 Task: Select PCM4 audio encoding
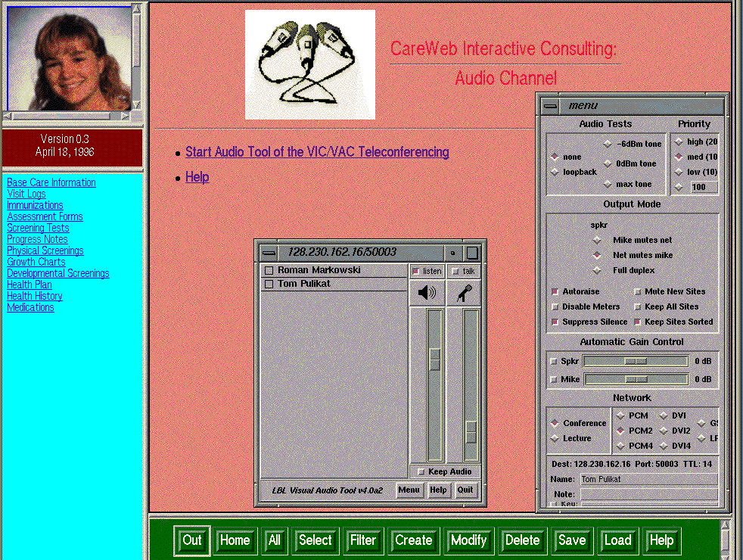(x=620, y=446)
